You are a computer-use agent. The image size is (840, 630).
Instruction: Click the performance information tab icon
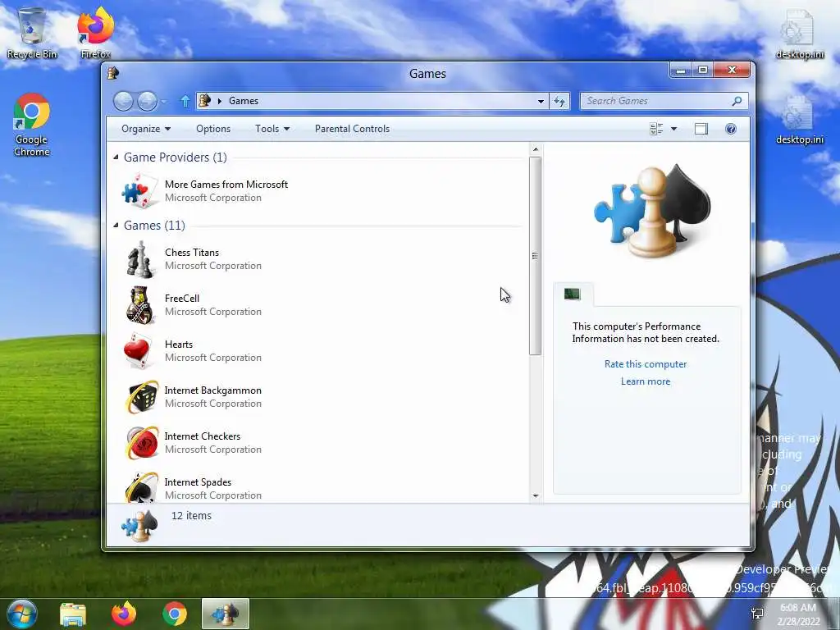(x=572, y=294)
